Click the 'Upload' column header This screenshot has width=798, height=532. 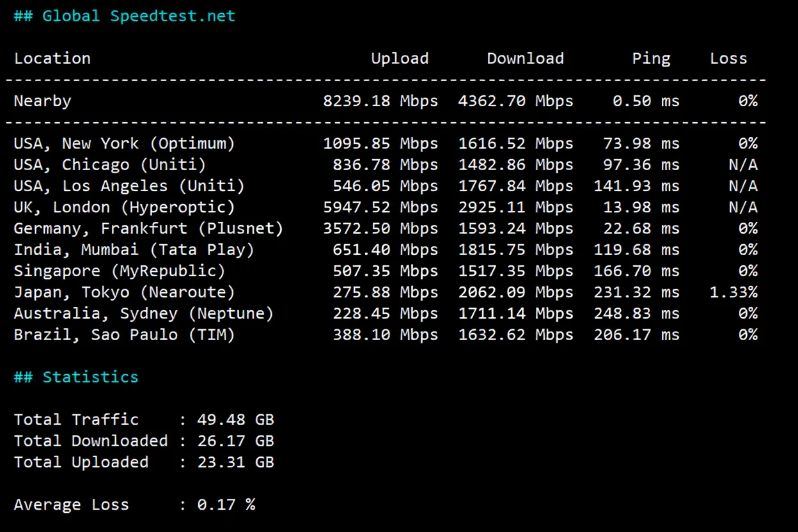coord(400,59)
